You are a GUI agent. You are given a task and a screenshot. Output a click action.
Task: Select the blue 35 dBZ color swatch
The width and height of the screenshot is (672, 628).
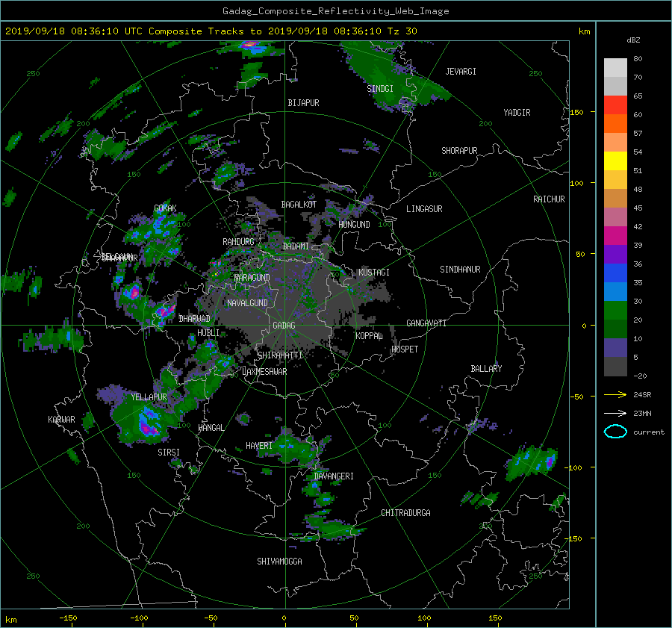pyautogui.click(x=615, y=273)
